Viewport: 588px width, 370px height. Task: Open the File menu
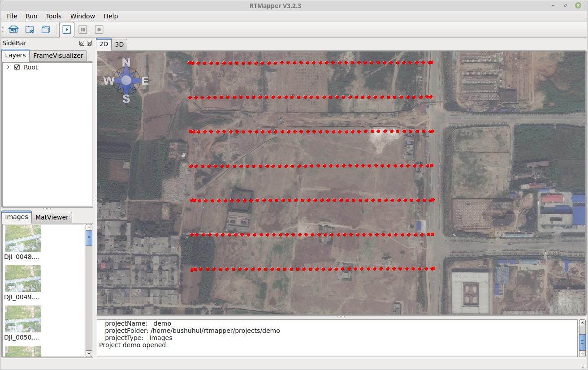tap(12, 16)
